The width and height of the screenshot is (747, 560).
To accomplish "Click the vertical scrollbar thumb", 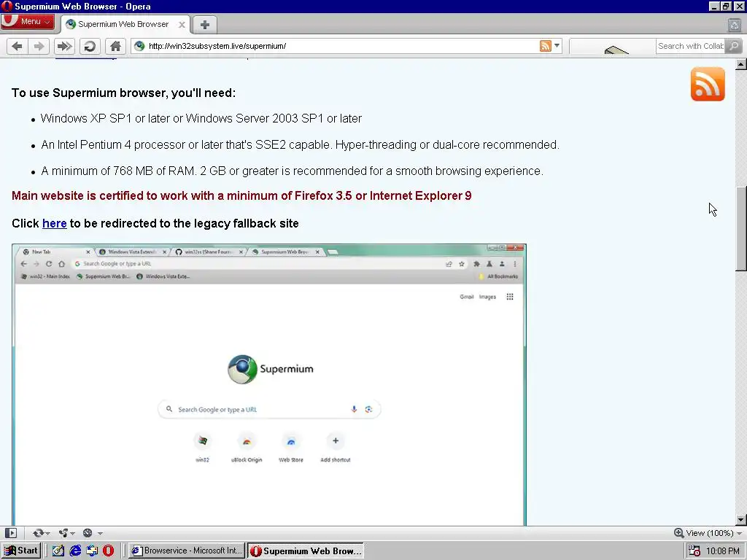I will click(741, 228).
